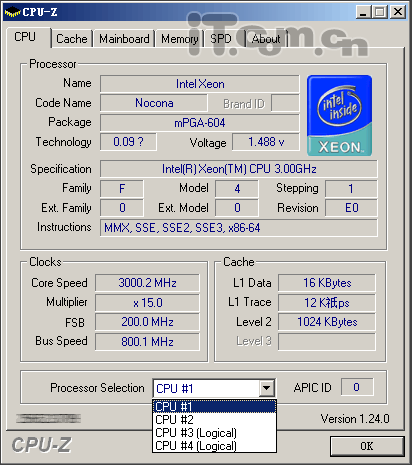The height and width of the screenshot is (465, 412).
Task: Click the OK button
Action: pyautogui.click(x=367, y=446)
